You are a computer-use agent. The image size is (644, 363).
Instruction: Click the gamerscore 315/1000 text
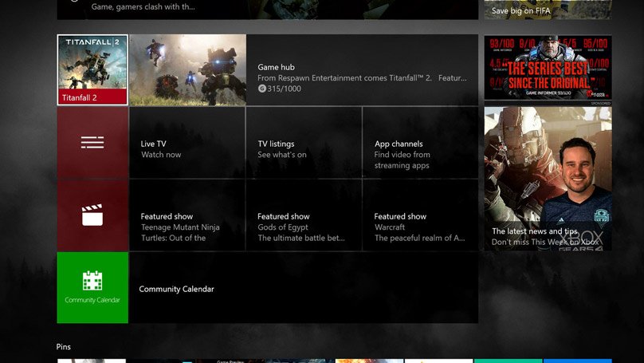click(x=279, y=89)
